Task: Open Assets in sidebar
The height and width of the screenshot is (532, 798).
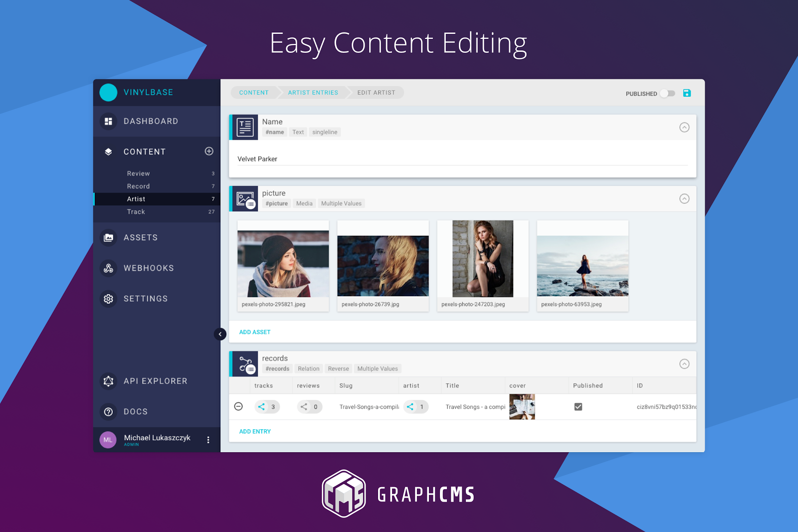Action: point(157,238)
